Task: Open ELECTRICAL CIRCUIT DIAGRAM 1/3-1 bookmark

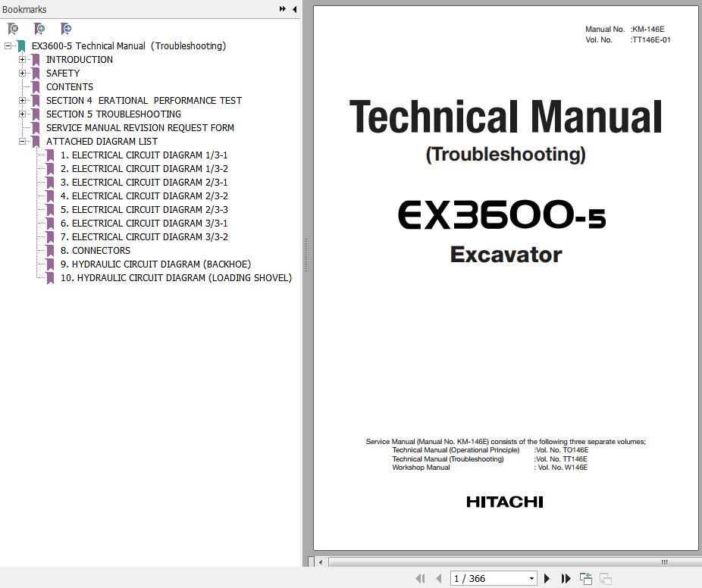Action: (x=144, y=155)
